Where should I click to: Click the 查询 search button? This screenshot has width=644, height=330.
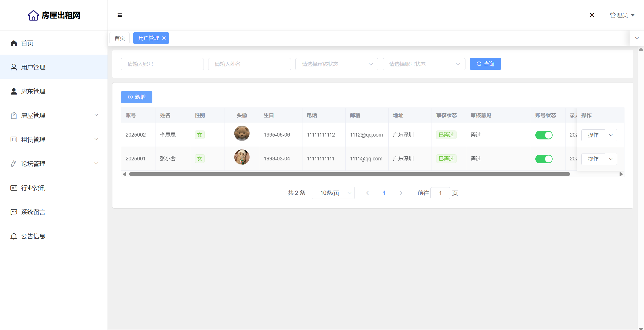click(x=485, y=64)
